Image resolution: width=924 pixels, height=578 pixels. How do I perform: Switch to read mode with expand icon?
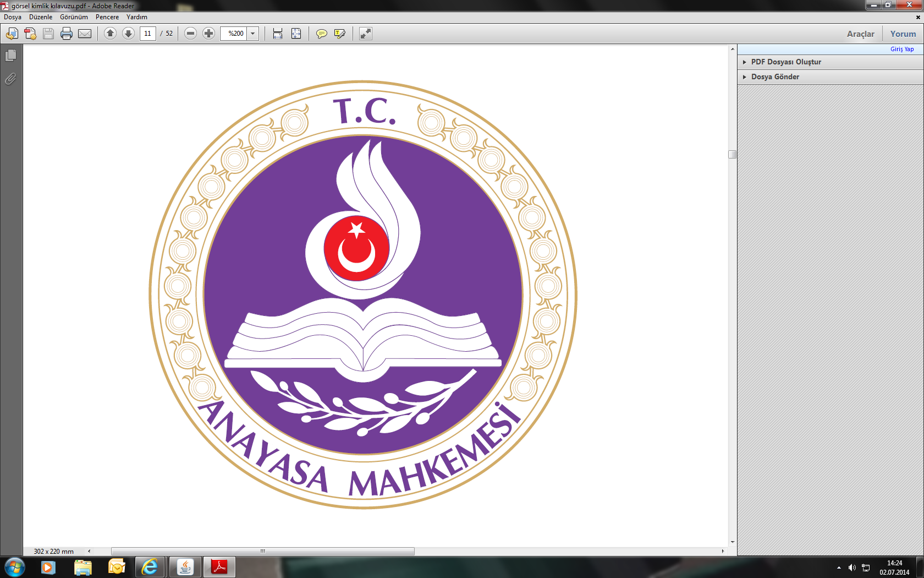[x=366, y=34]
